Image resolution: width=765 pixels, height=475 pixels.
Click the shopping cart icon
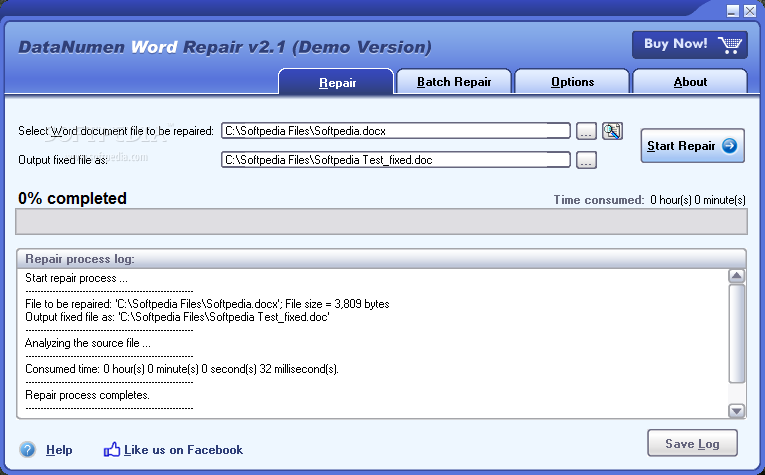730,44
